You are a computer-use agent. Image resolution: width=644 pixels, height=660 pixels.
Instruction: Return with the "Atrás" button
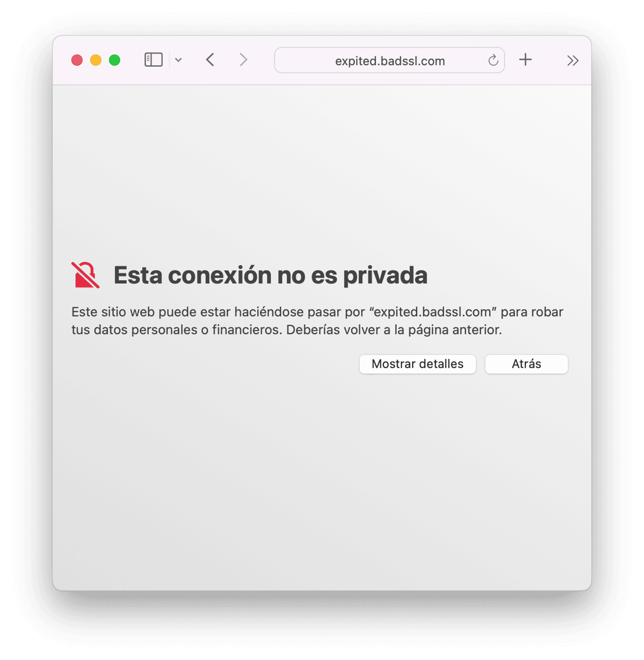pos(526,364)
